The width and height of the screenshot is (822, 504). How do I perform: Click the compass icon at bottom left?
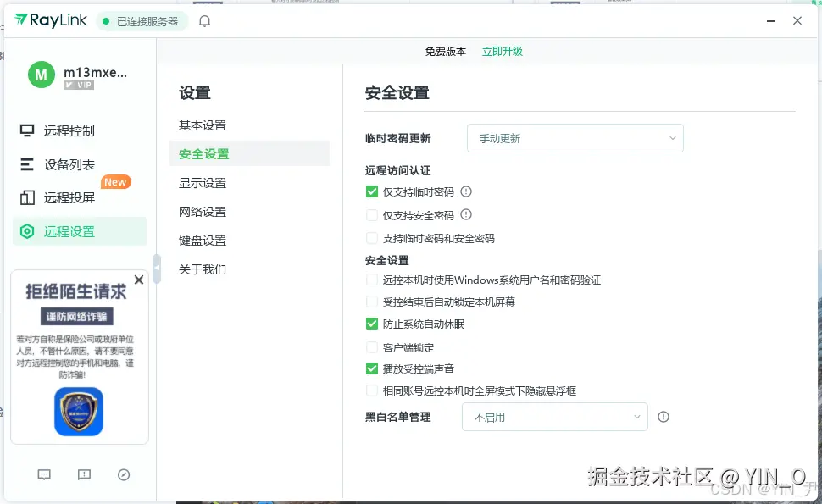pyautogui.click(x=124, y=475)
